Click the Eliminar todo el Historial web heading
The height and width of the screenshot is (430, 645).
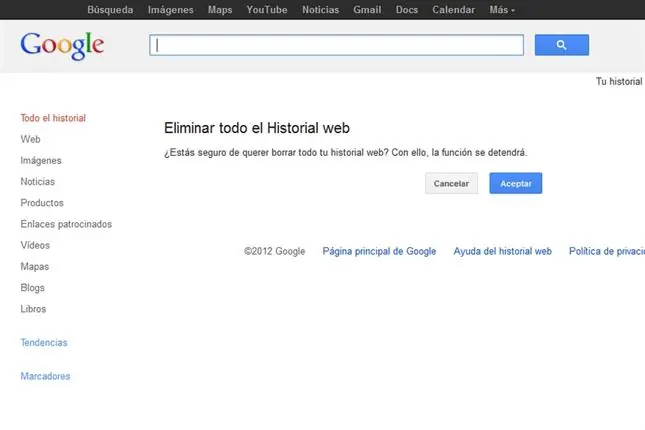257,128
